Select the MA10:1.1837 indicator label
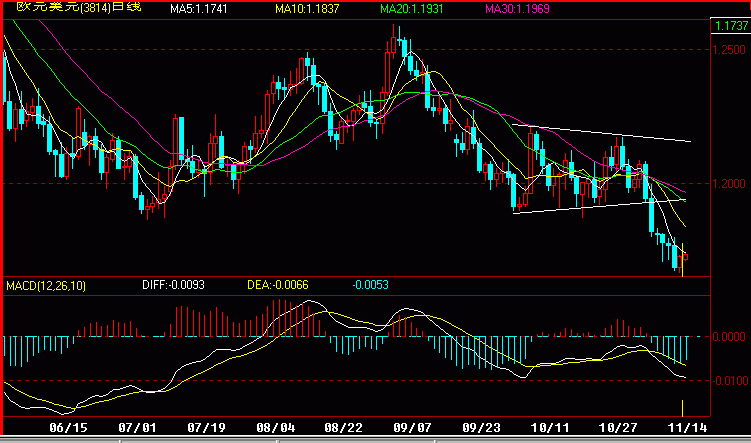The width and height of the screenshot is (751, 443). point(307,9)
